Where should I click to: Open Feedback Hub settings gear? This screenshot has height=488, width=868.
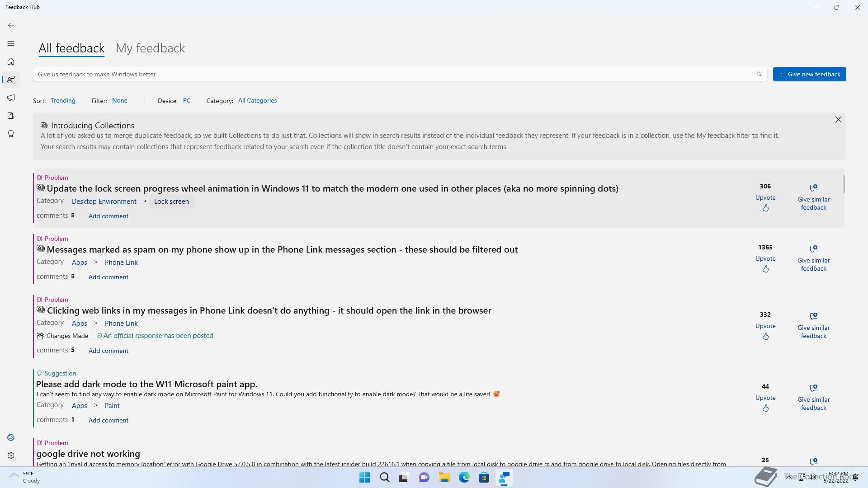pyautogui.click(x=11, y=455)
